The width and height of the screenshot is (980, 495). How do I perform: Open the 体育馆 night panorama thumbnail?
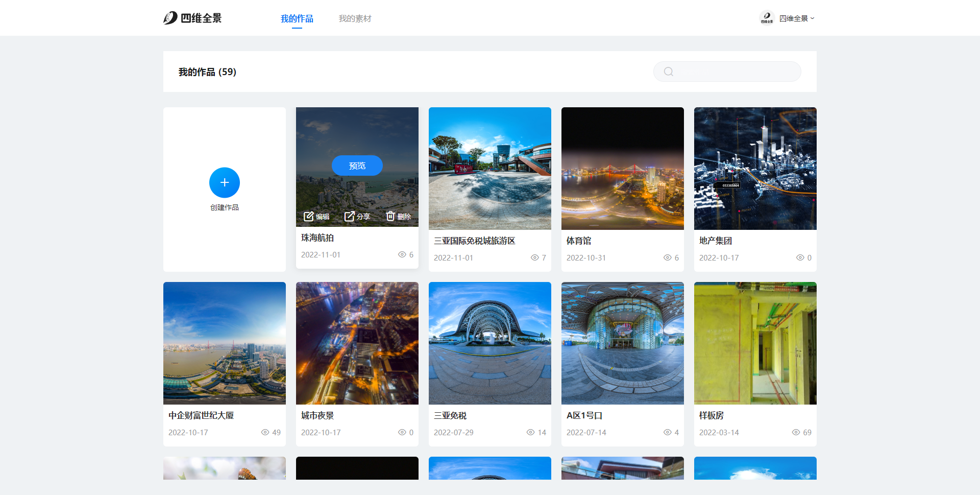tap(622, 169)
